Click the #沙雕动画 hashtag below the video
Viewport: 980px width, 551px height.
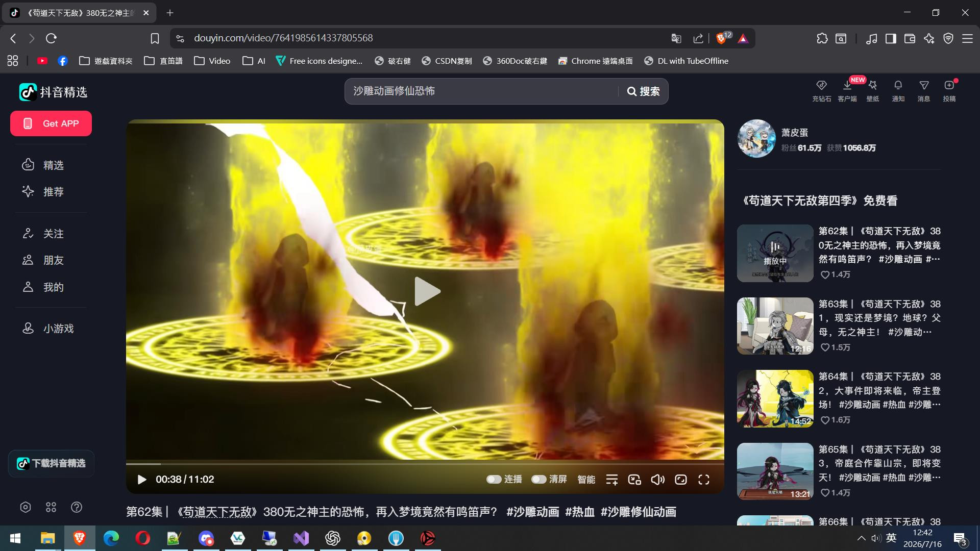pos(532,512)
